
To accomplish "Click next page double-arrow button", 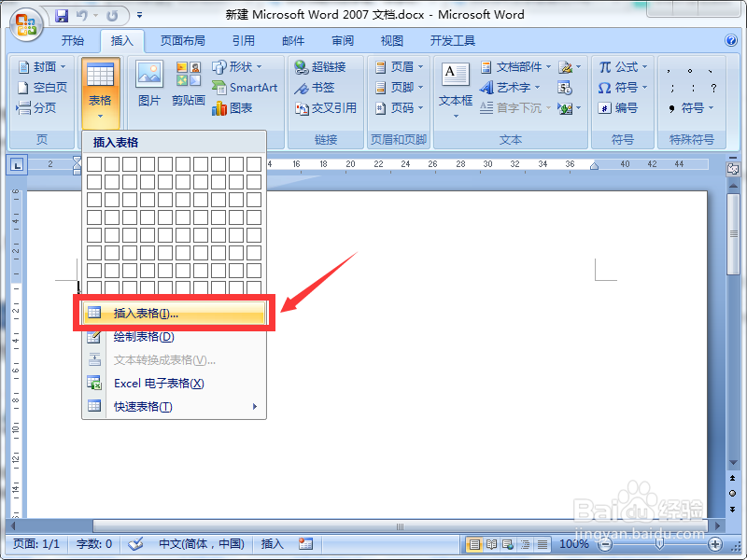I will tap(733, 509).
